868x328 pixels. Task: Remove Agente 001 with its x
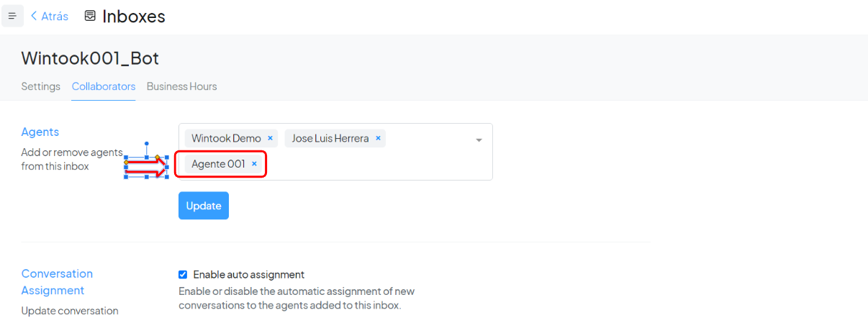coord(254,164)
